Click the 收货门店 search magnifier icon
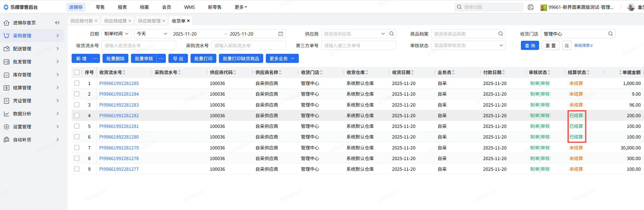This screenshot has width=644, height=210. pos(610,34)
